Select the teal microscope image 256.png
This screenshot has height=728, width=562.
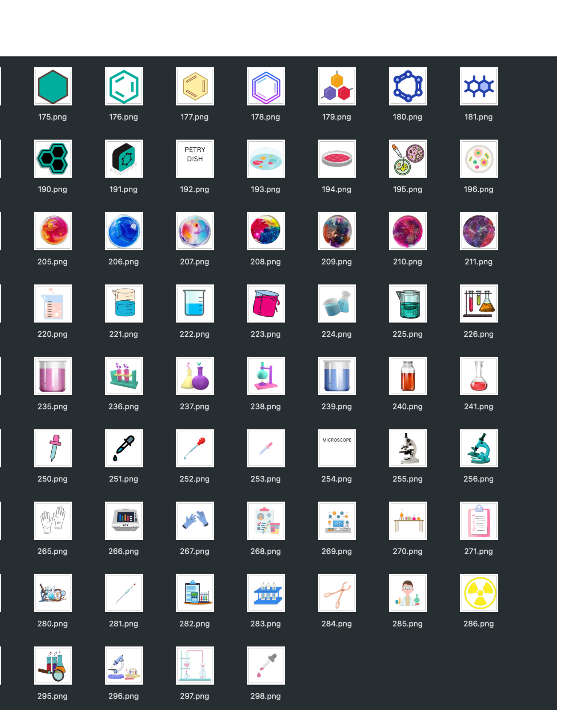tap(478, 448)
